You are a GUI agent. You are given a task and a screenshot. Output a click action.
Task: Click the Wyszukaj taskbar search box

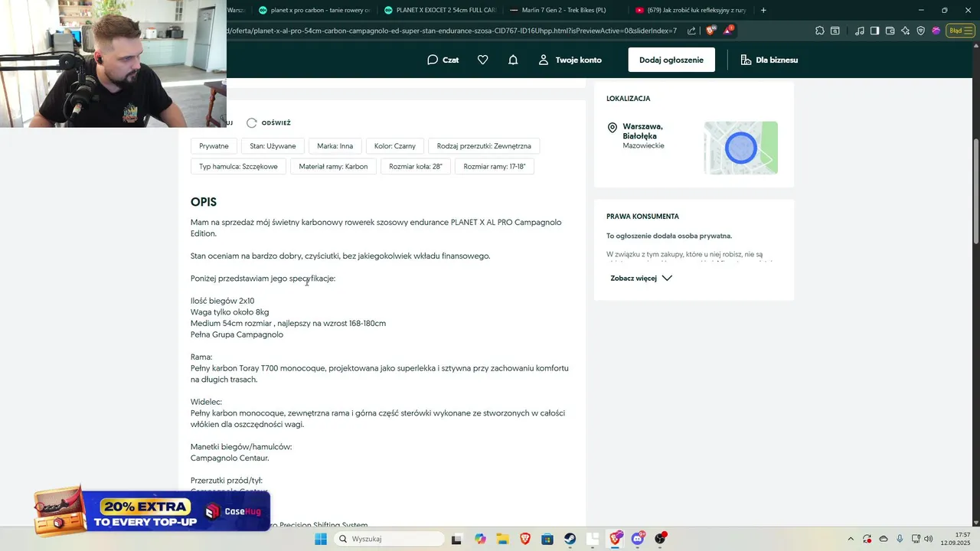click(388, 539)
